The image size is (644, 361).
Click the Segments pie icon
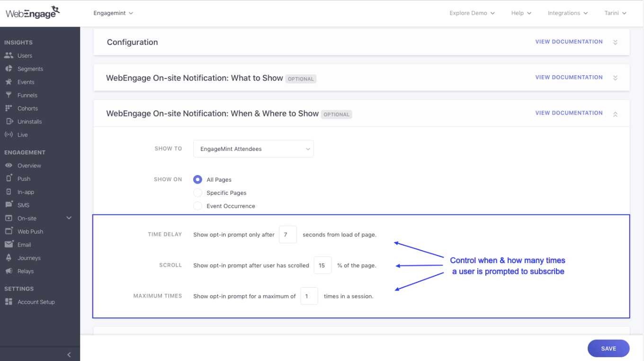9,69
